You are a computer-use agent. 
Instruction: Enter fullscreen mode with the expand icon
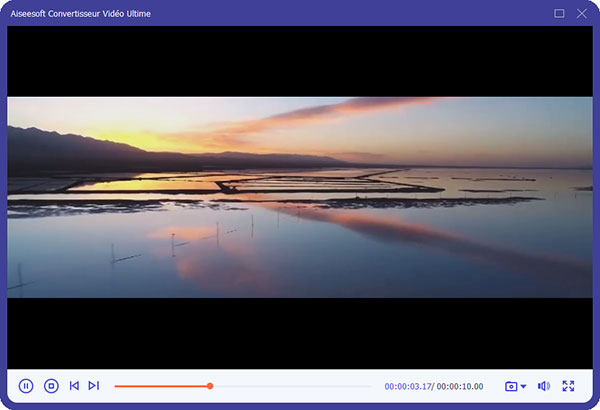coord(569,385)
